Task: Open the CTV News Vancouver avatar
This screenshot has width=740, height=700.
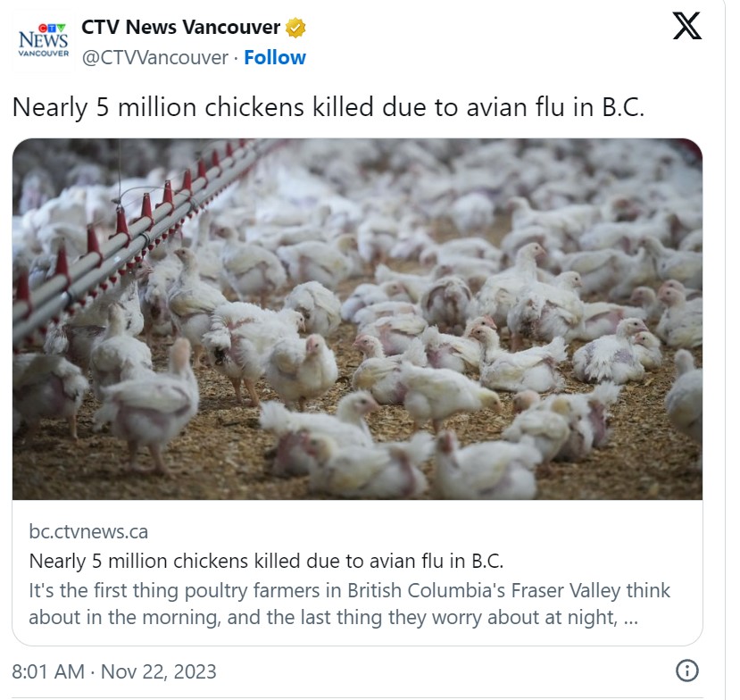Action: tap(44, 42)
